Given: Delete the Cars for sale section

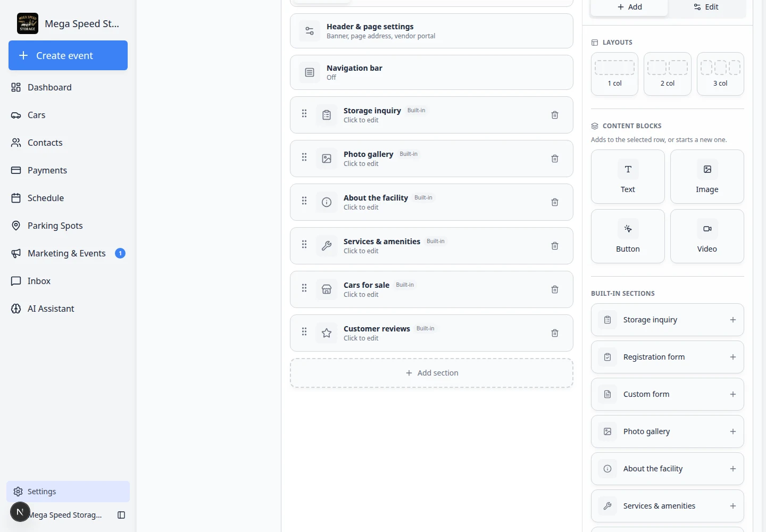Looking at the screenshot, I should [x=555, y=289].
